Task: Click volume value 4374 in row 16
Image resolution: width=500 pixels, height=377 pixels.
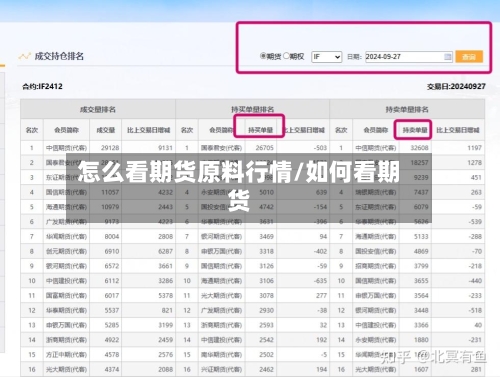Action: [x=112, y=369]
